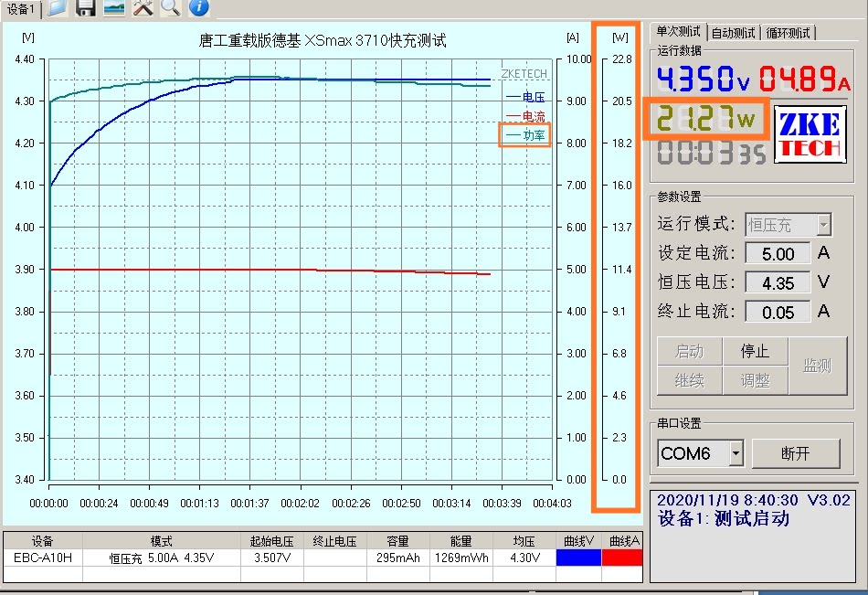The height and width of the screenshot is (595, 868).
Task: Select the 3.507V starting voltage cell
Action: (x=271, y=558)
